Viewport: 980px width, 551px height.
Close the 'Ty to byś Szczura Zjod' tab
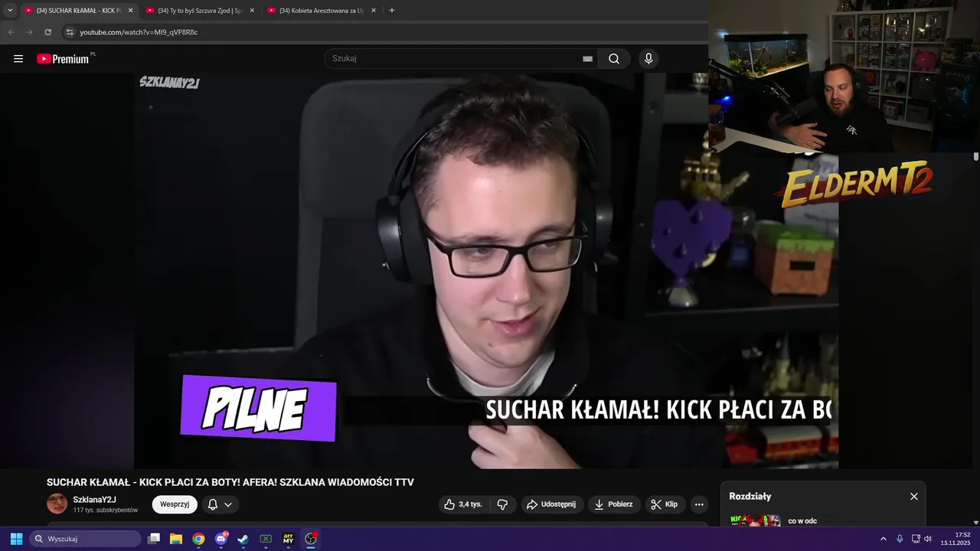point(252,11)
